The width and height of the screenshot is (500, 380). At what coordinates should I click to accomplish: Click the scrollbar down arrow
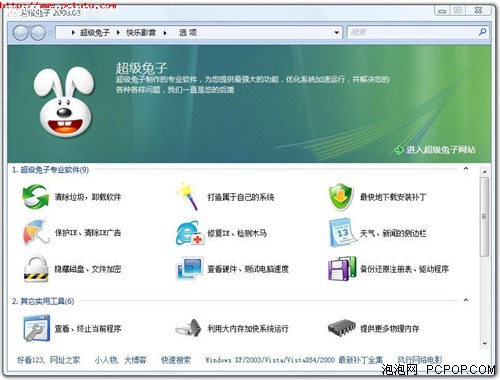[485, 343]
